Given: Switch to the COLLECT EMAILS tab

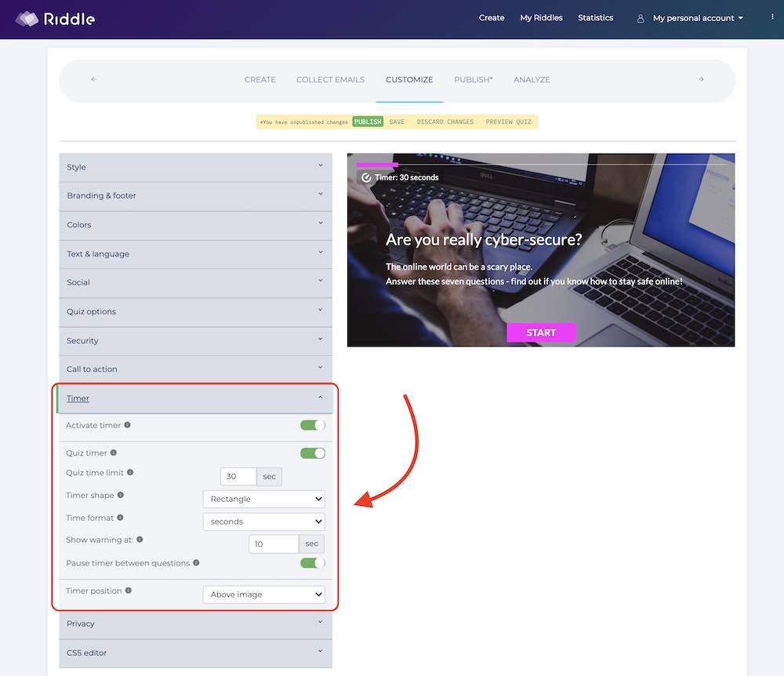Looking at the screenshot, I should pyautogui.click(x=331, y=79).
